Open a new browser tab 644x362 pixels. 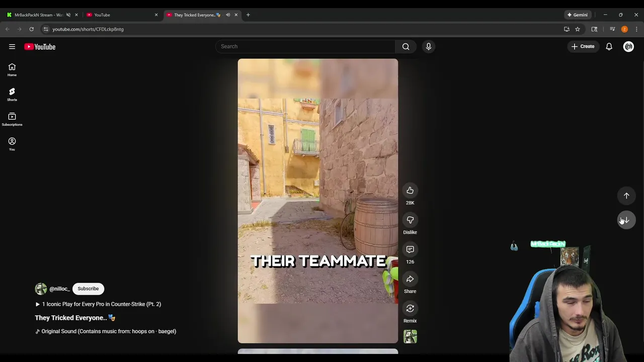(248, 15)
